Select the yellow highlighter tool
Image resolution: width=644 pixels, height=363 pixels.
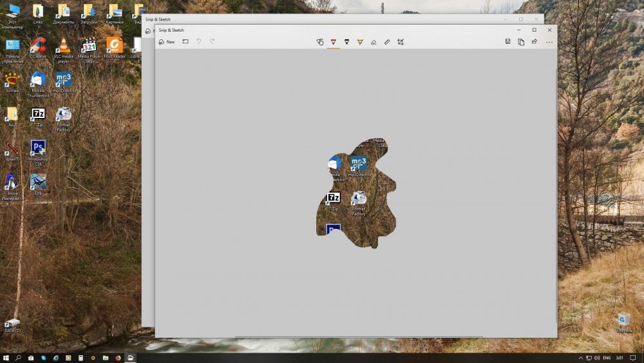pyautogui.click(x=360, y=42)
